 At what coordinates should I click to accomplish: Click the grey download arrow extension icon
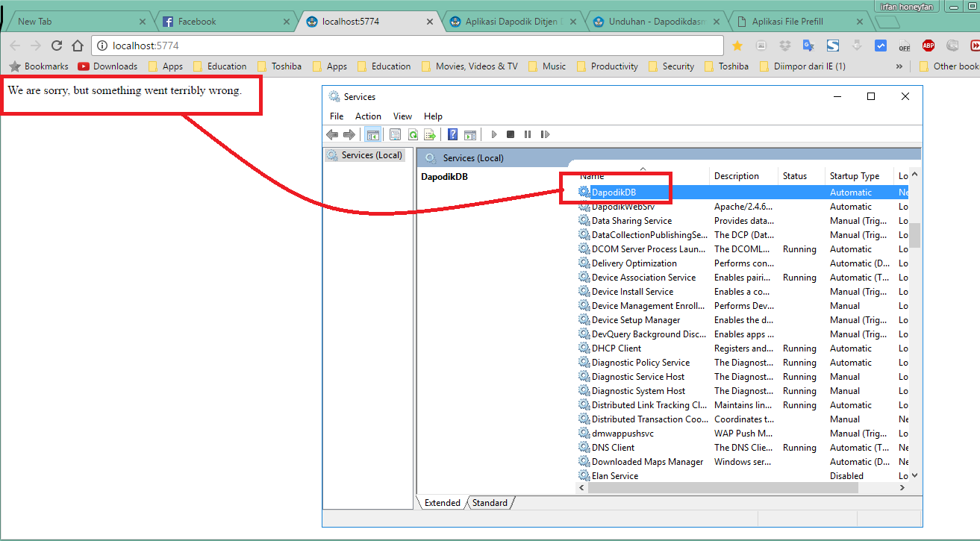coord(857,46)
